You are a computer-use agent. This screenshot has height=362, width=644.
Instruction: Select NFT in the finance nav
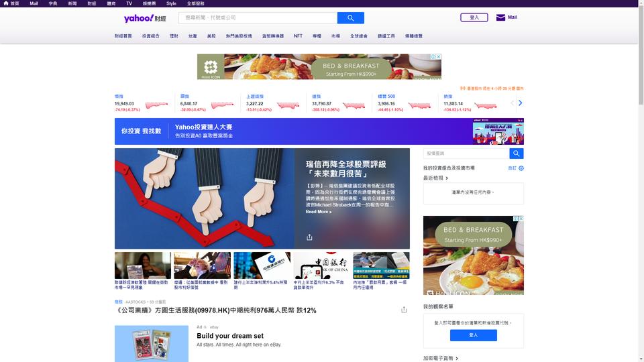tap(298, 36)
